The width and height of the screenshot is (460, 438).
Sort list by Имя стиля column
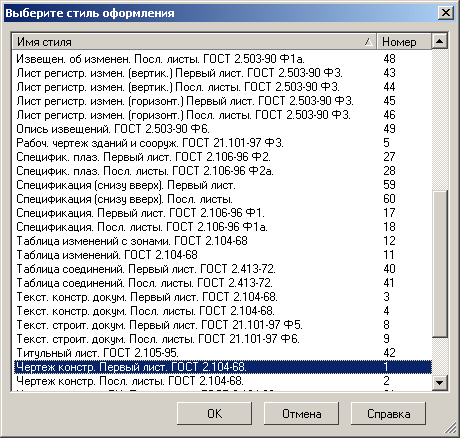pyautogui.click(x=194, y=42)
